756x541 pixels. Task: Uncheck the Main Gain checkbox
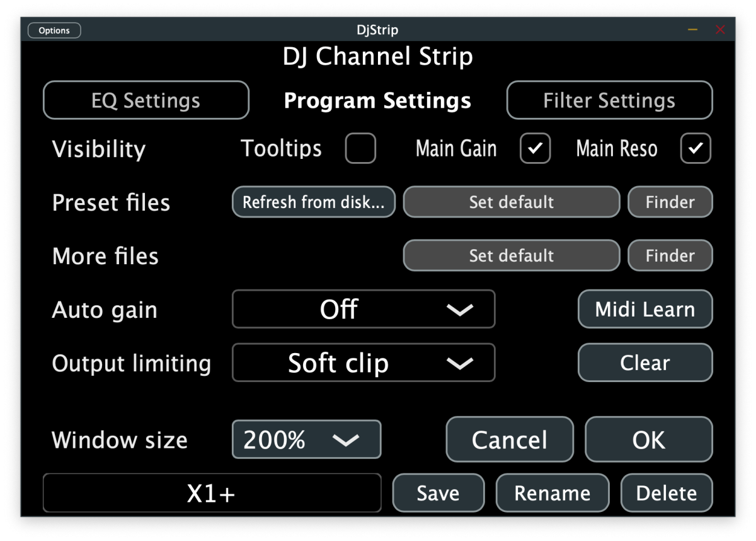click(535, 149)
